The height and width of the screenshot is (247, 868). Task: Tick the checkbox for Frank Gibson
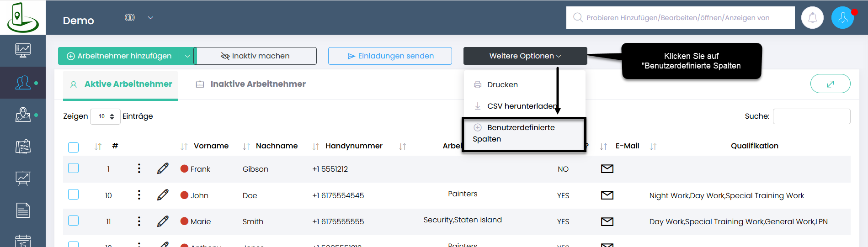(x=73, y=168)
